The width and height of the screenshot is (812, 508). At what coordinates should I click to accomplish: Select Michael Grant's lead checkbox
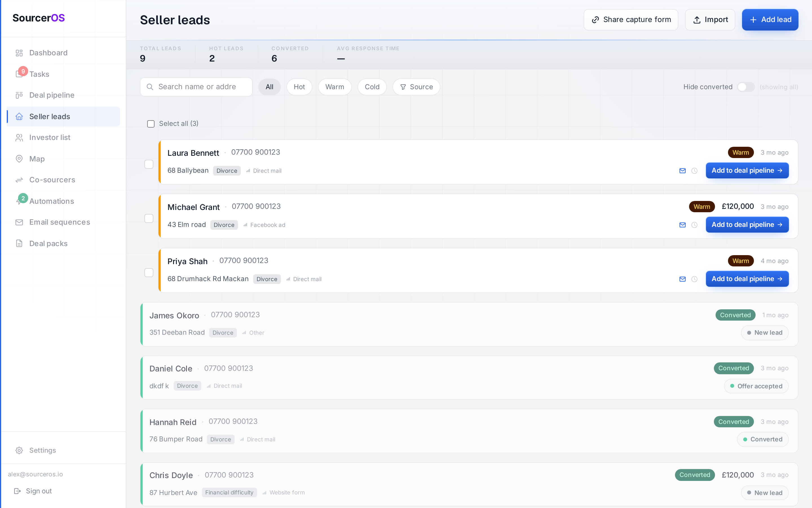click(149, 218)
